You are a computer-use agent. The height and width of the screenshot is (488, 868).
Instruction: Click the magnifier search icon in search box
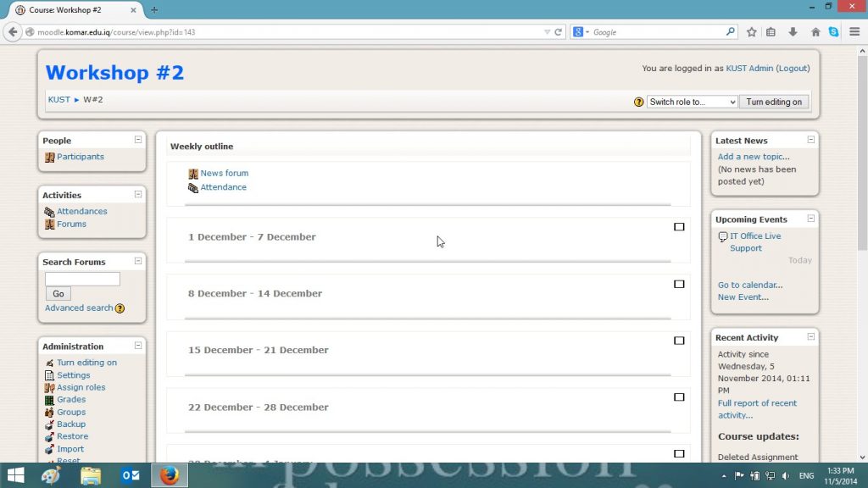coord(730,32)
